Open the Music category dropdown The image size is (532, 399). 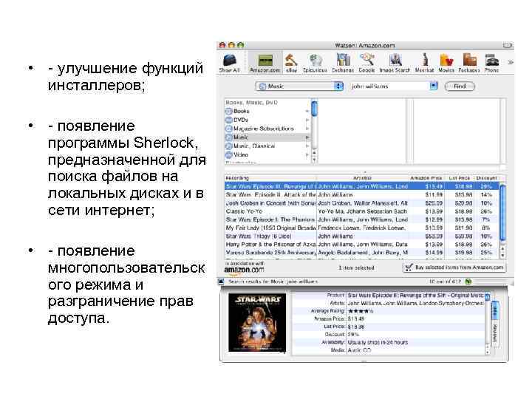click(x=299, y=86)
